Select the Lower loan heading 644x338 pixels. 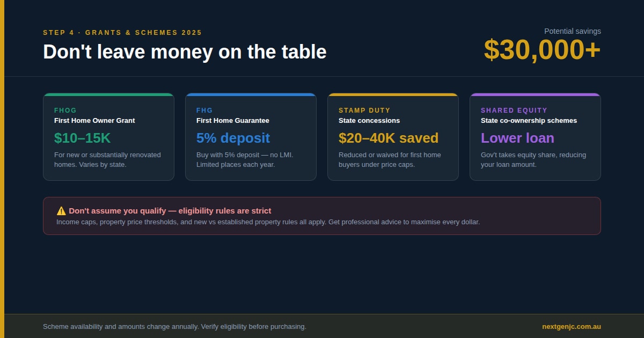[517, 138]
